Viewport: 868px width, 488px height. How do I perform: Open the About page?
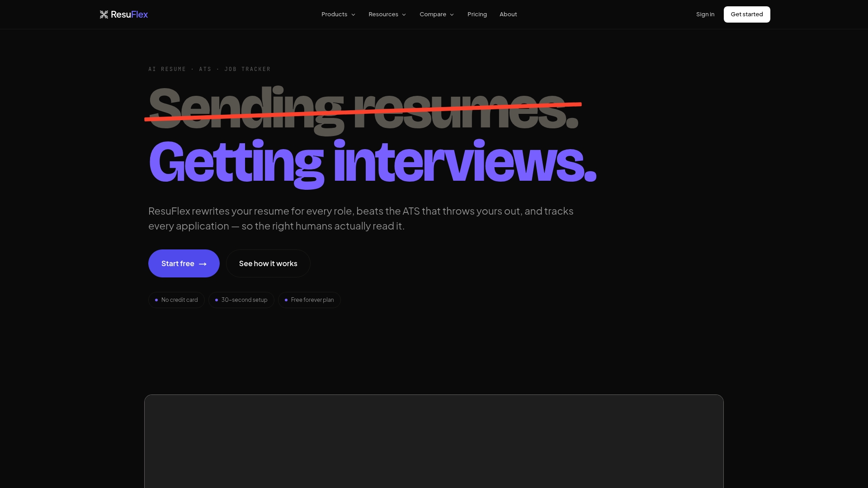(x=508, y=14)
